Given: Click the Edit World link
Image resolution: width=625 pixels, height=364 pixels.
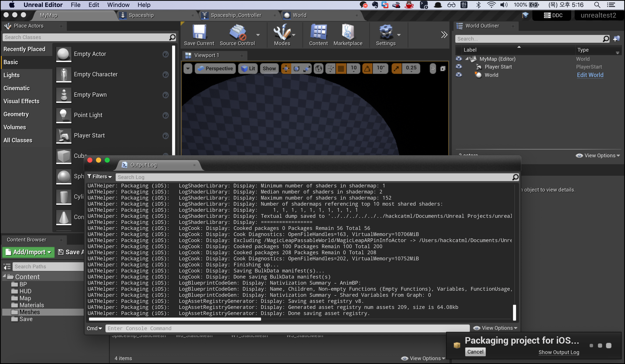Looking at the screenshot, I should pyautogui.click(x=590, y=75).
